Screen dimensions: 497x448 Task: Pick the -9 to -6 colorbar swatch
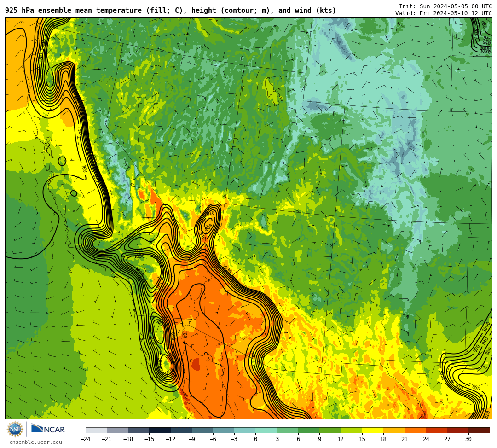point(202,430)
